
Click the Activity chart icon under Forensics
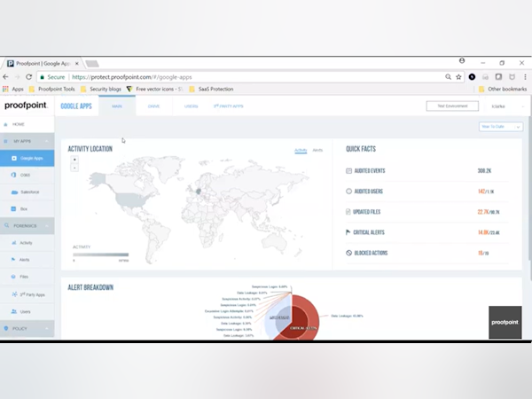pos(14,243)
